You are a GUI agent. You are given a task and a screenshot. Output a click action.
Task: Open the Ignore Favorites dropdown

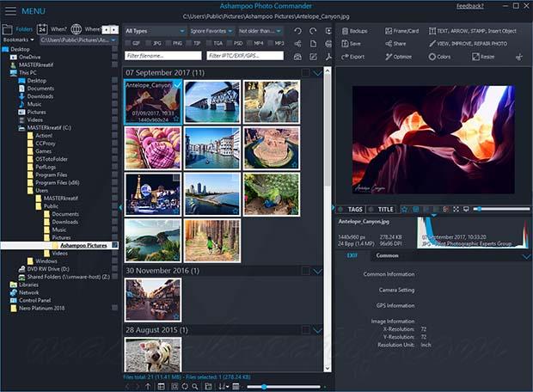click(x=211, y=31)
